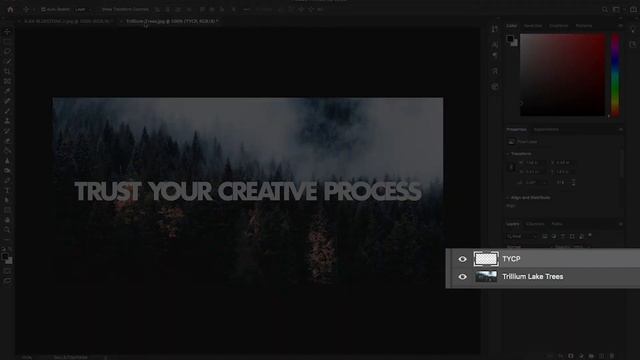Filter layers by type layers

click(563, 236)
